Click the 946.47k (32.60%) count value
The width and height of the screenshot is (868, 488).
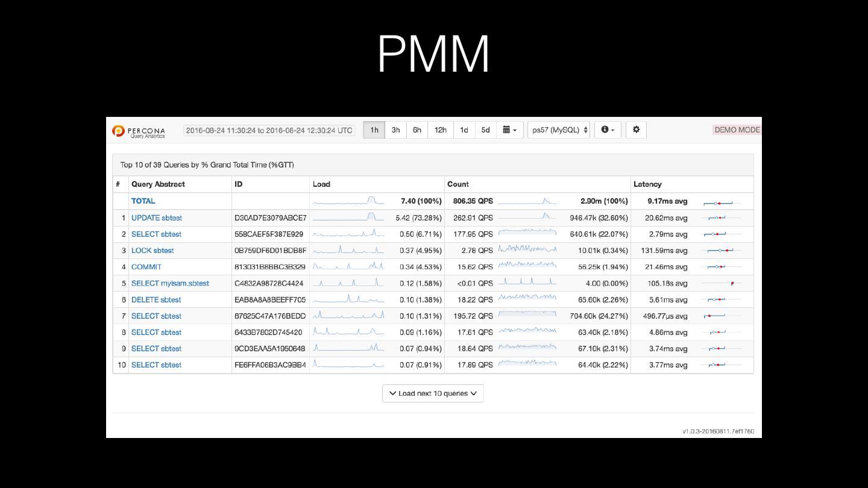599,217
